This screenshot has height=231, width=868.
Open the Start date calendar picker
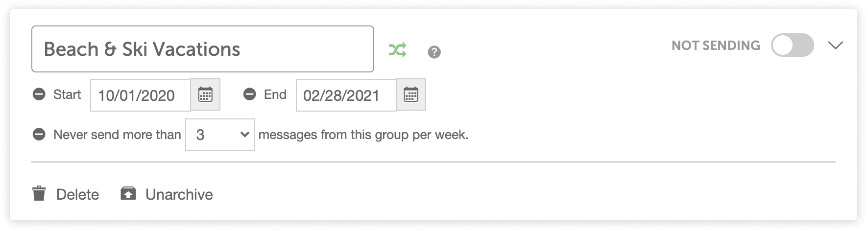tap(205, 94)
